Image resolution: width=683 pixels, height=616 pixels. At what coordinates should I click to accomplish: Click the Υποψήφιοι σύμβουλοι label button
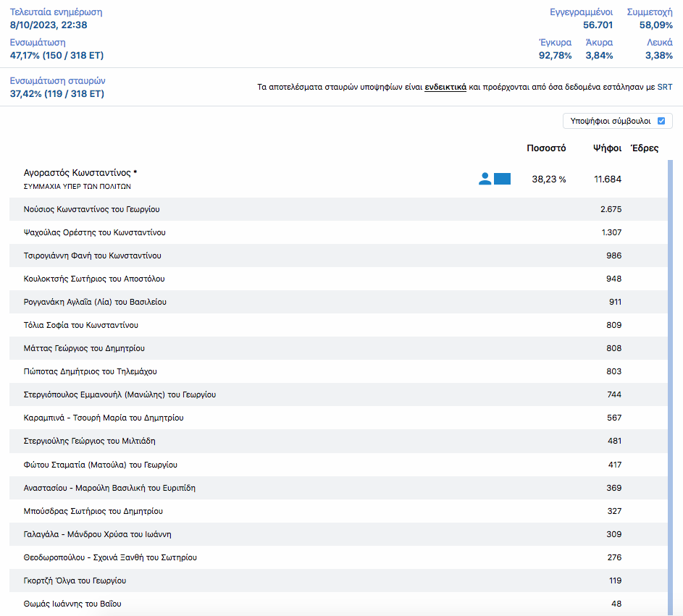pos(610,121)
